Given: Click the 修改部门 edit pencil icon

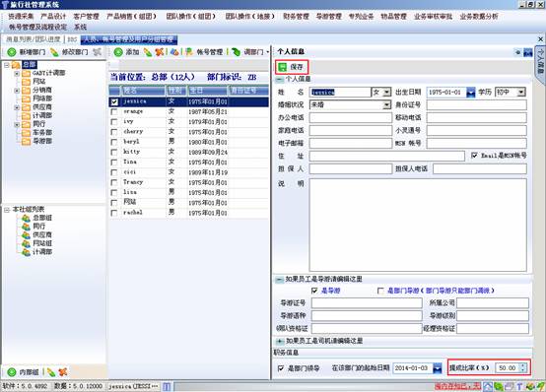Looking at the screenshot, I should tap(54, 52).
